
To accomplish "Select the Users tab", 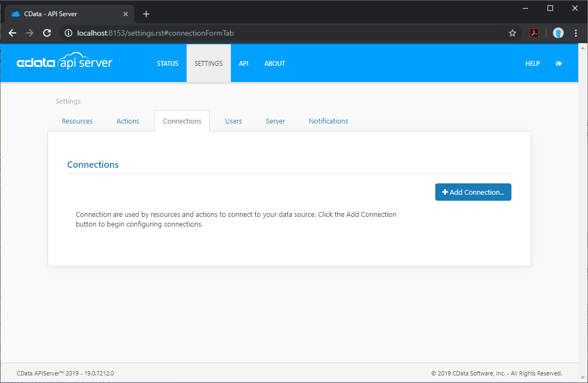I will 234,121.
